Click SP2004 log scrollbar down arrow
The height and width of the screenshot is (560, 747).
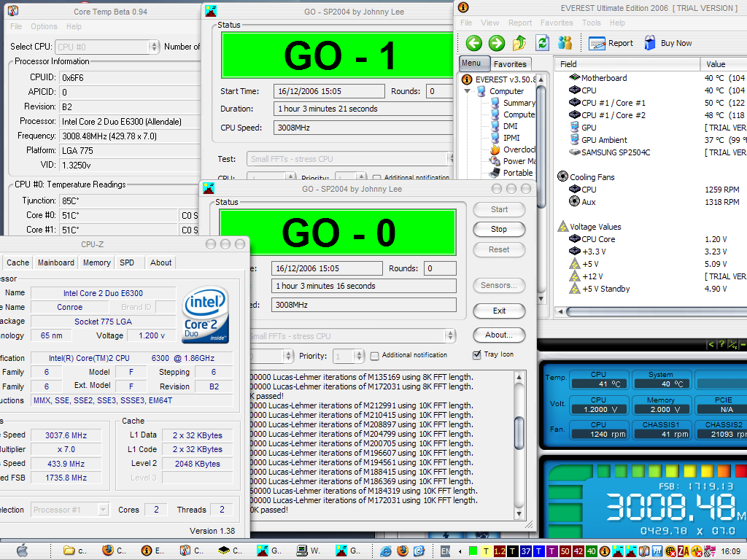point(519,514)
